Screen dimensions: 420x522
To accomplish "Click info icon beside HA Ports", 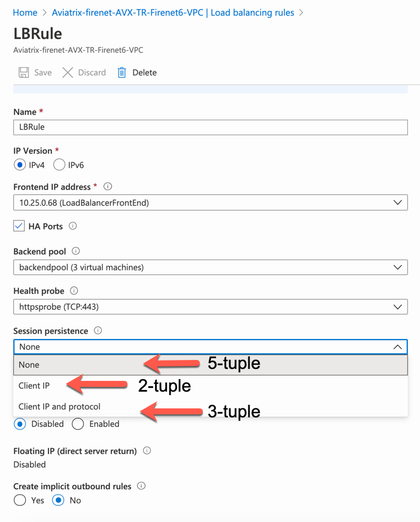I will 73,227.
